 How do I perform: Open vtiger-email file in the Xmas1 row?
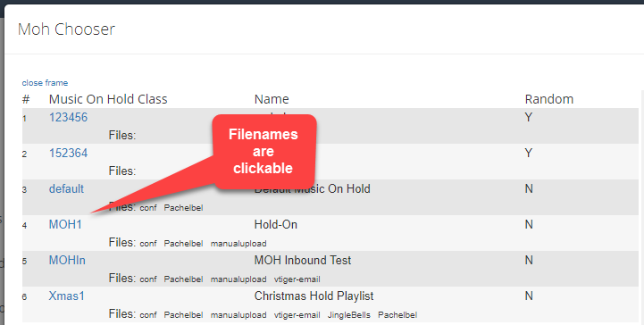(297, 315)
